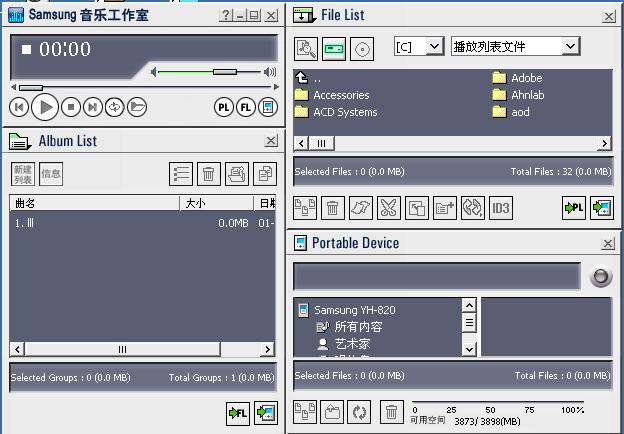The image size is (624, 434).
Task: Open the playlist file type dropdown
Action: 570,47
